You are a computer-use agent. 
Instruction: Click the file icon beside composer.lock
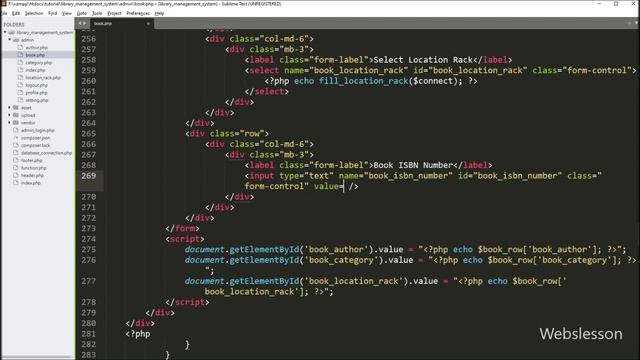tap(16, 145)
